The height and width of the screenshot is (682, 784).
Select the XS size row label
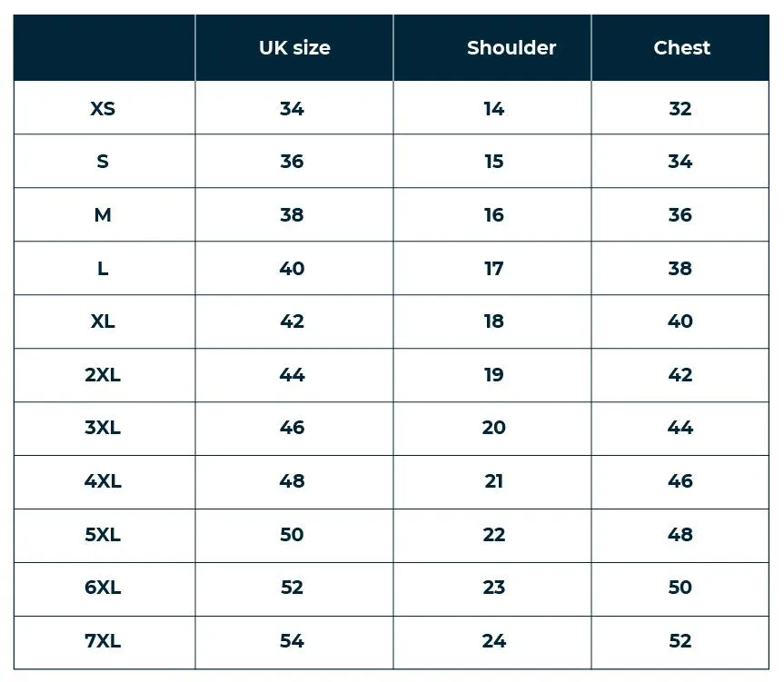click(x=103, y=108)
